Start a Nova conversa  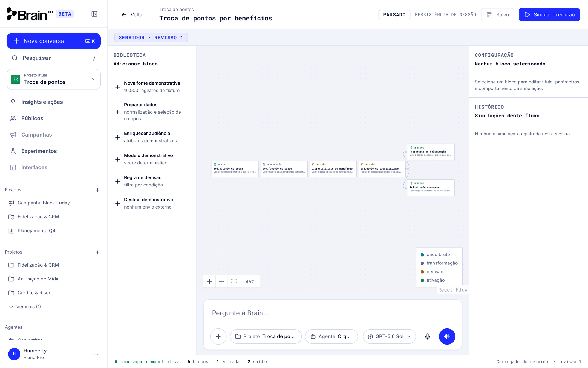pos(54,41)
